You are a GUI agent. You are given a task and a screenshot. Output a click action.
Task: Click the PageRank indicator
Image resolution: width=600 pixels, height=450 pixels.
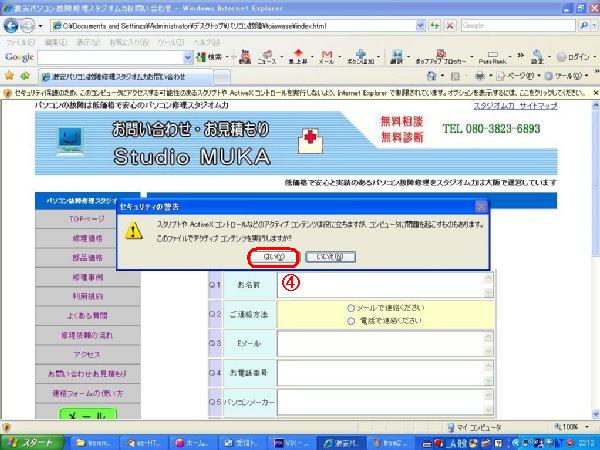click(x=492, y=57)
